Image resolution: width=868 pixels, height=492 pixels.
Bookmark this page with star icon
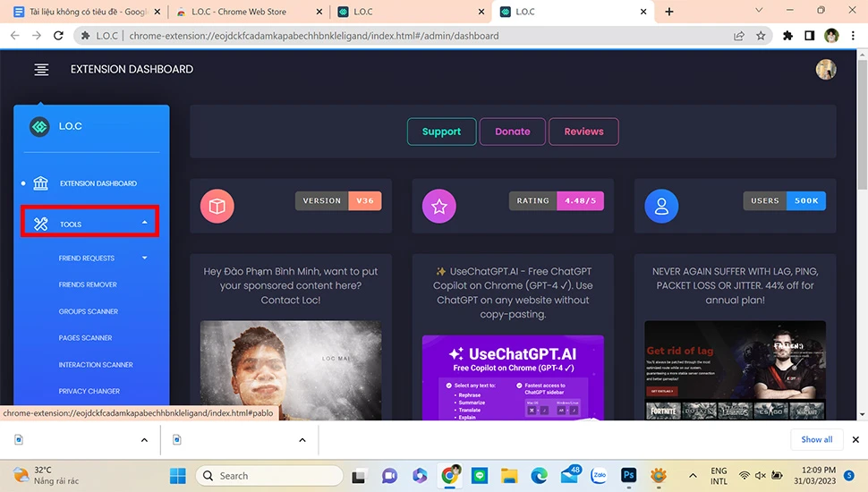point(762,36)
